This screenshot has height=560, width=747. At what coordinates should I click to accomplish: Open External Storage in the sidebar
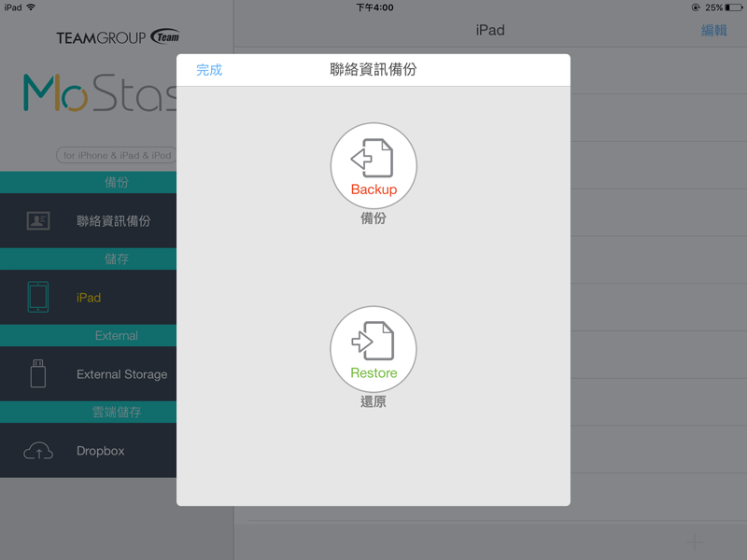tap(88, 374)
